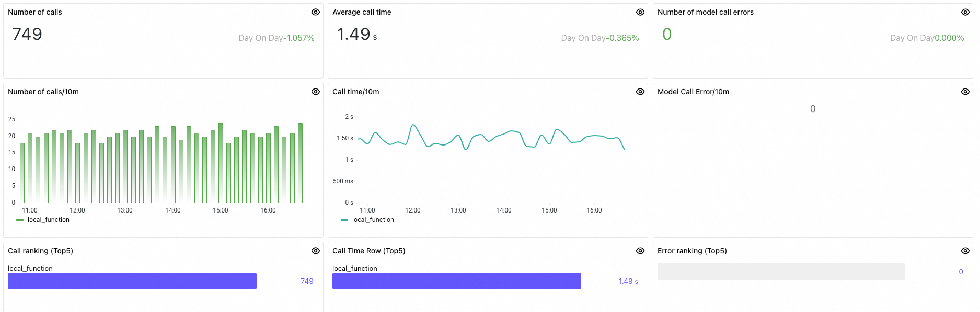The width and height of the screenshot is (980, 312).
Task: Click the tallest bar at right end of chart
Action: pyautogui.click(x=300, y=163)
